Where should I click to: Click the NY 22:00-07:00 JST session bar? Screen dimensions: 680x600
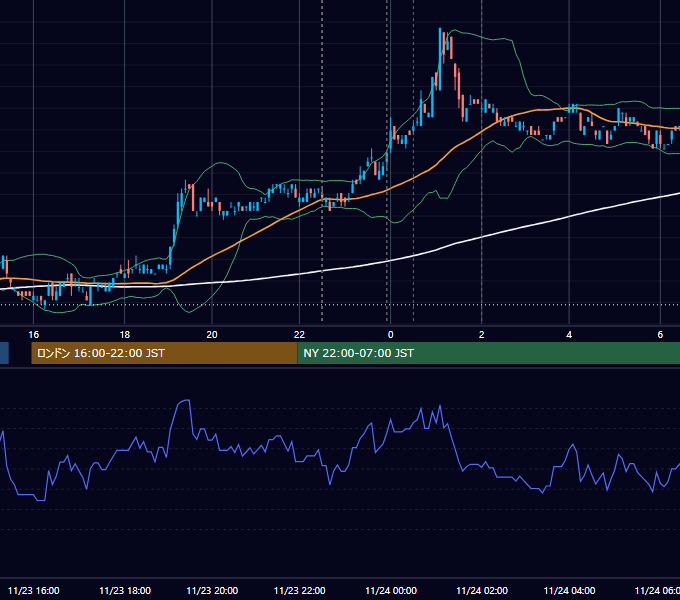tap(489, 353)
